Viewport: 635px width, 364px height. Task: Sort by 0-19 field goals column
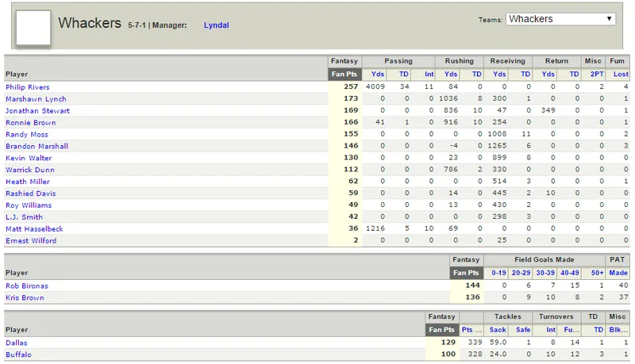point(498,273)
